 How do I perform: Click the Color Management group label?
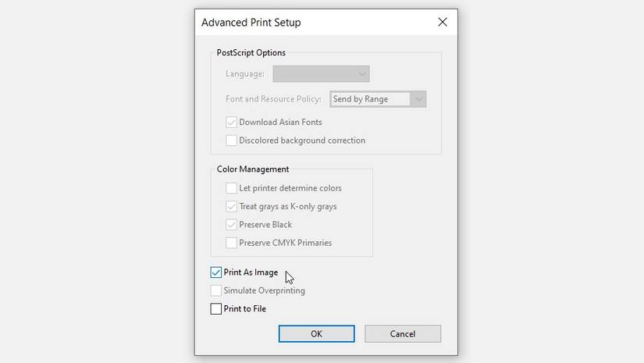click(253, 169)
